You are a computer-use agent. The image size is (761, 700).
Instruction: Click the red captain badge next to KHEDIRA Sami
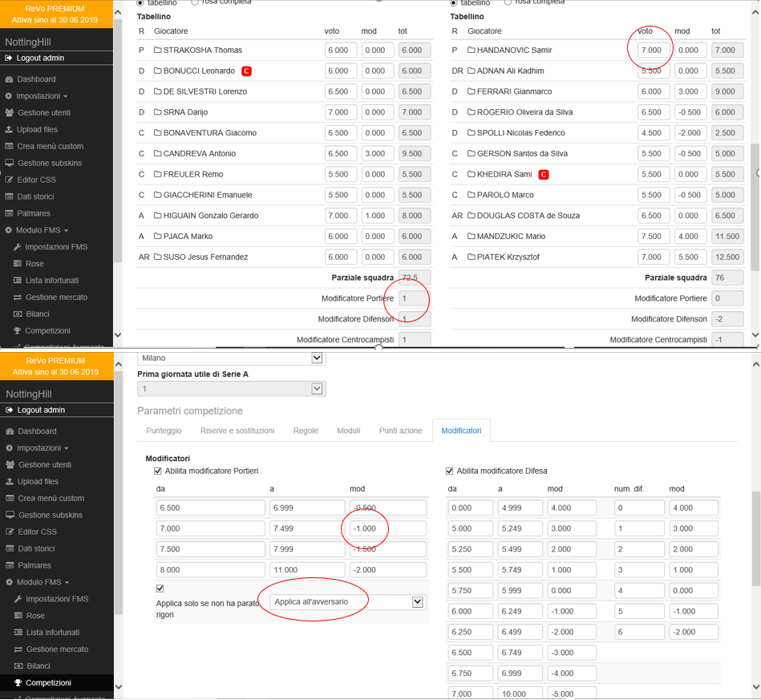point(544,175)
